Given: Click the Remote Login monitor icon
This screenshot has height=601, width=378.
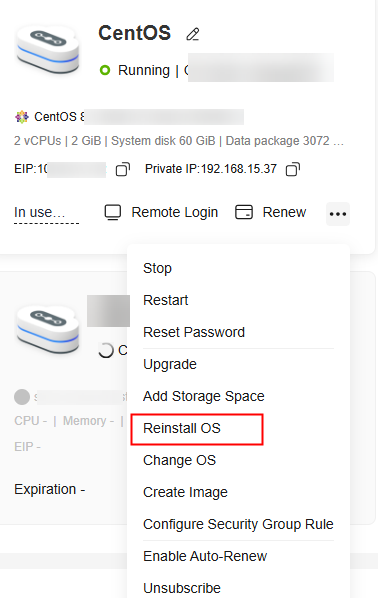Looking at the screenshot, I should coord(113,212).
